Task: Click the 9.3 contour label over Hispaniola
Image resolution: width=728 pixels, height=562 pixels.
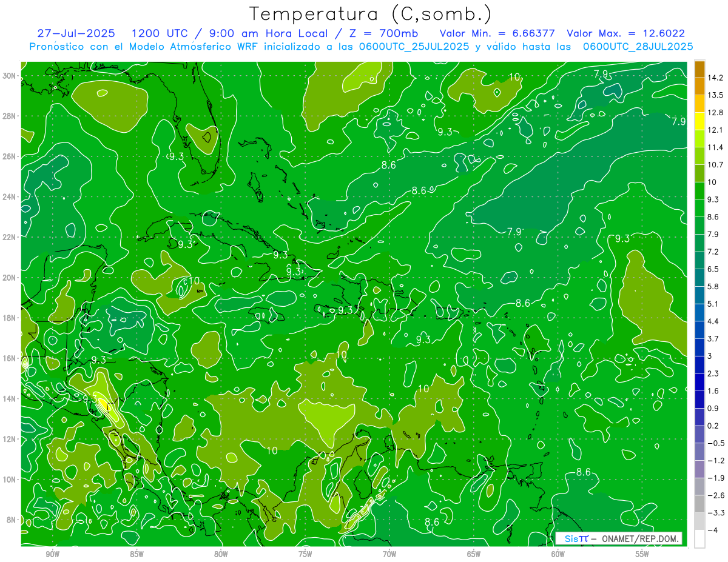Action: click(x=345, y=310)
